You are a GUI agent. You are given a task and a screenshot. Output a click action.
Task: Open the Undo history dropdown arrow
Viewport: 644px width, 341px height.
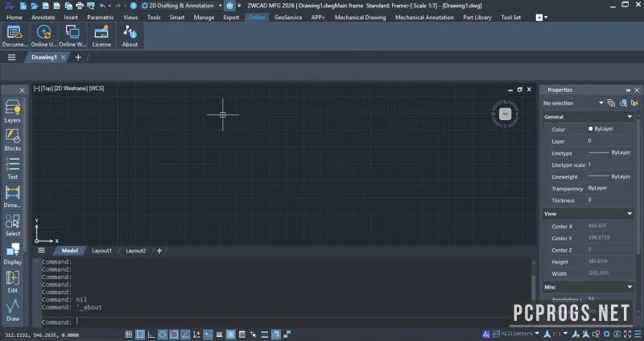pyautogui.click(x=109, y=6)
